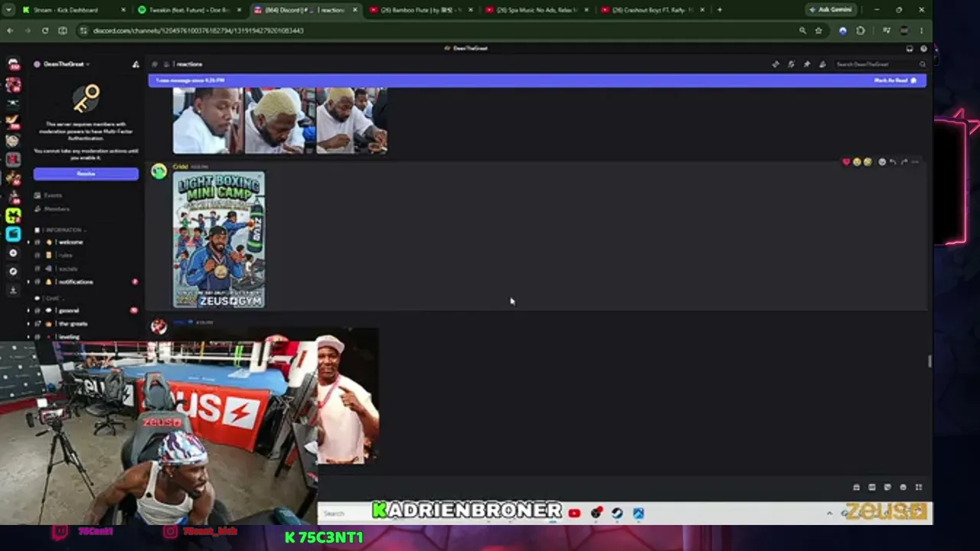This screenshot has height=551, width=980.
Task: Click the Resolve button
Action: pos(86,174)
